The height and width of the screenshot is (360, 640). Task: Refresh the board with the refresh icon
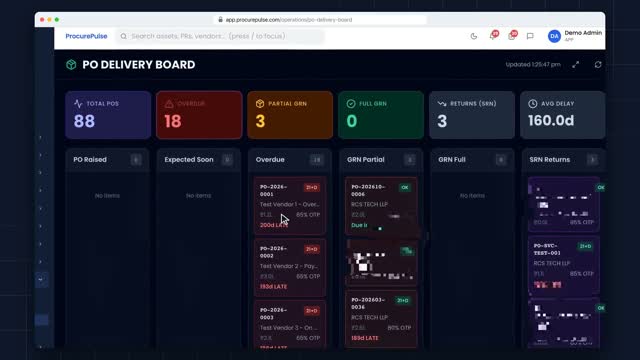(598, 64)
